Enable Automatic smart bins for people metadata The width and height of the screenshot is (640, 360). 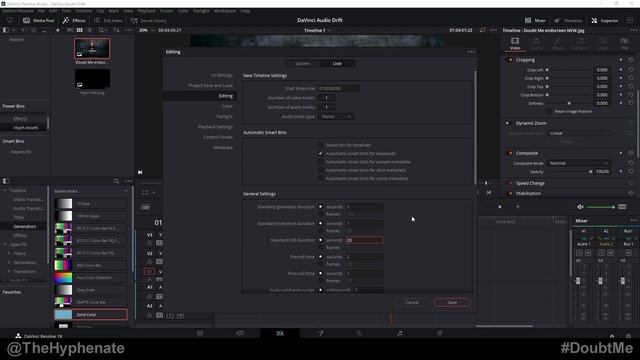click(x=320, y=162)
